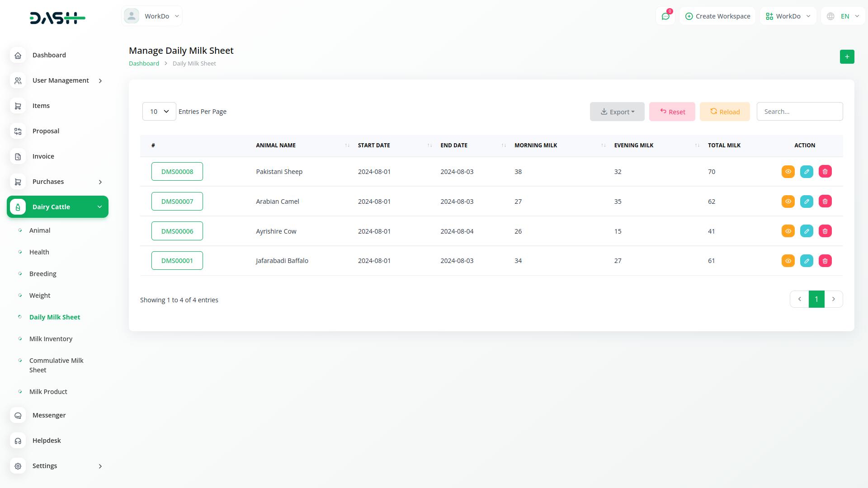Click the Search input field
Viewport: 868px width, 488px height.
click(799, 112)
